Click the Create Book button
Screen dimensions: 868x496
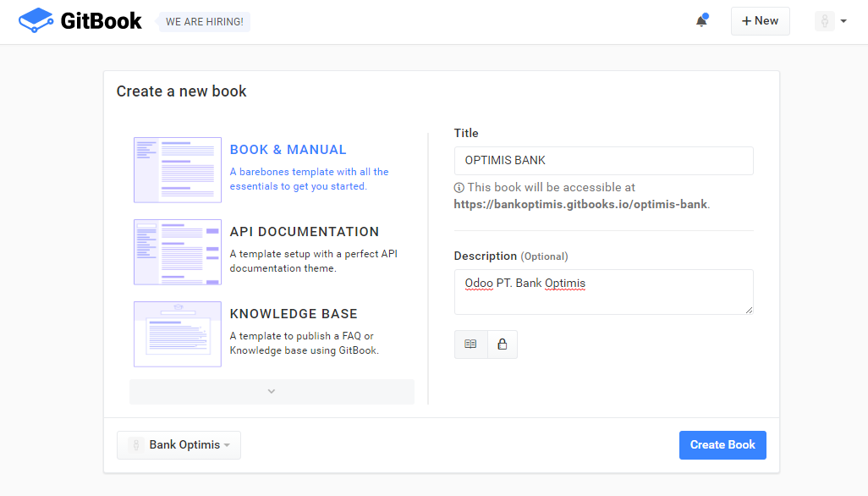coord(722,445)
